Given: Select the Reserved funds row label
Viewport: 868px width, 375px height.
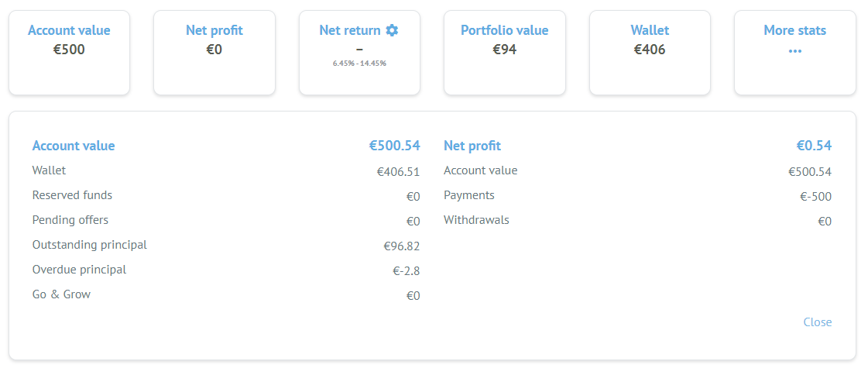Looking at the screenshot, I should click(72, 195).
